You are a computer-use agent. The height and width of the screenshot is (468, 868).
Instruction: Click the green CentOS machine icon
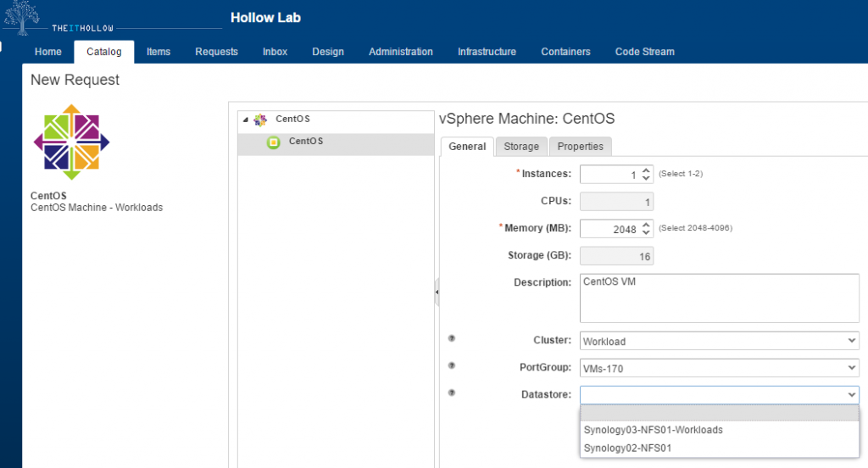click(273, 142)
